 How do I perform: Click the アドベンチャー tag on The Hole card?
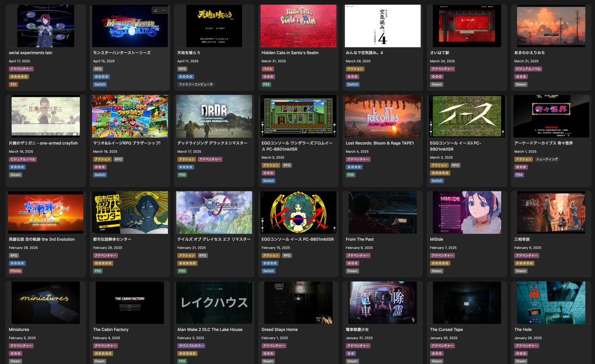(527, 346)
